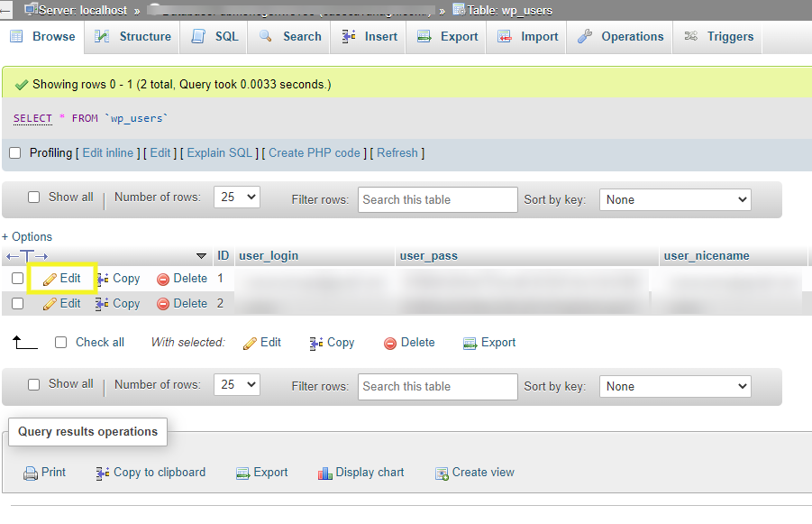The width and height of the screenshot is (812, 524).
Task: Go to the Search tab
Action: click(289, 37)
